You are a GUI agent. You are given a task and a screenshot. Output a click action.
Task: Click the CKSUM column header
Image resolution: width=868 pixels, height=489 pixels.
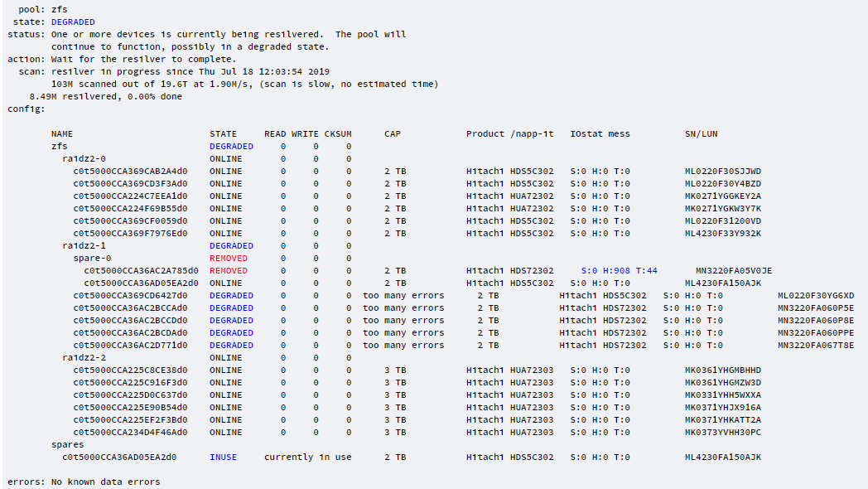338,133
